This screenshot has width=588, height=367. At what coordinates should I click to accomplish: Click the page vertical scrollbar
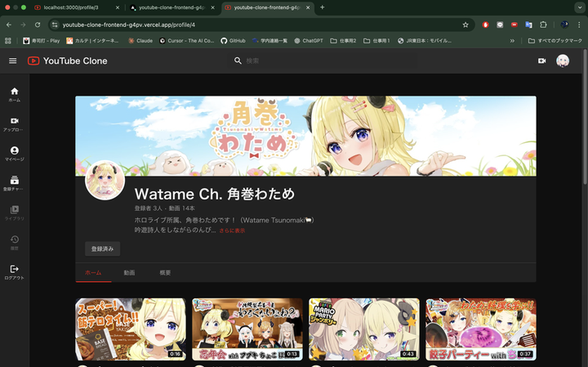[x=585, y=116]
